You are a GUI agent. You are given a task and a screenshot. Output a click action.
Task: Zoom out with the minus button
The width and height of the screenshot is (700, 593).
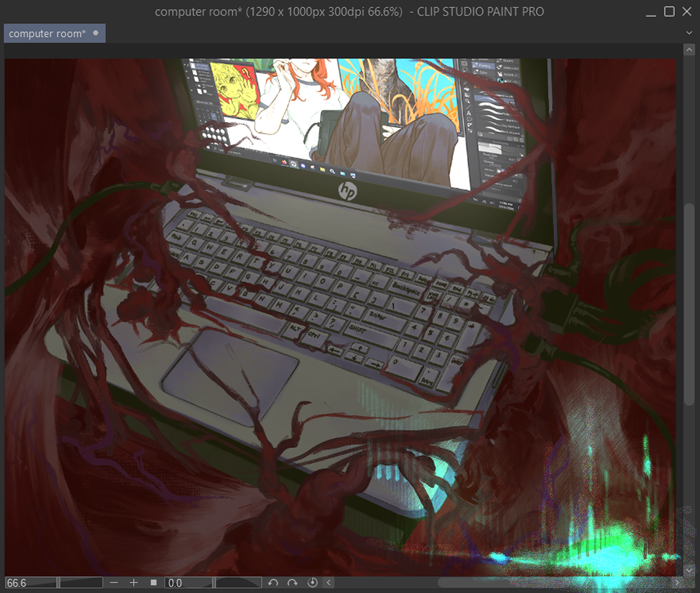[114, 583]
